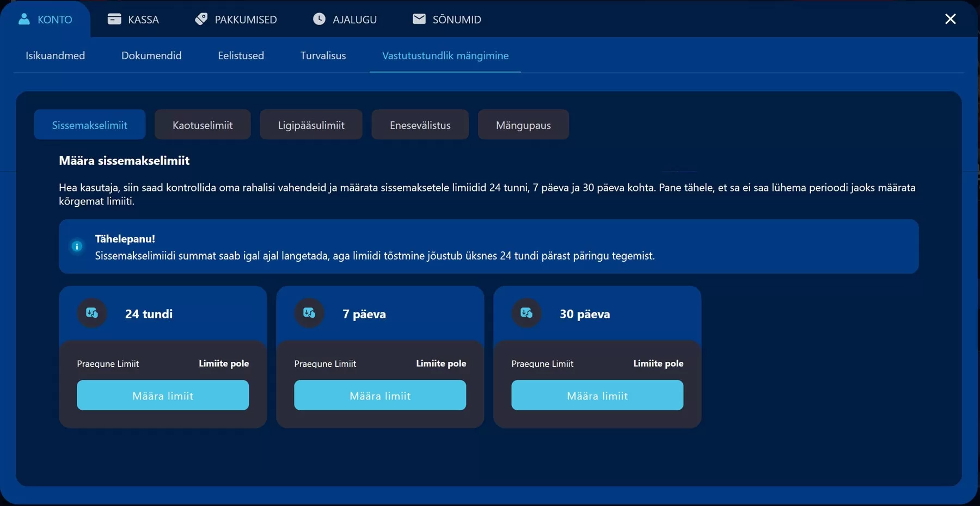Select the Ligipääsulimiit option
Image resolution: width=980 pixels, height=506 pixels.
pos(311,125)
